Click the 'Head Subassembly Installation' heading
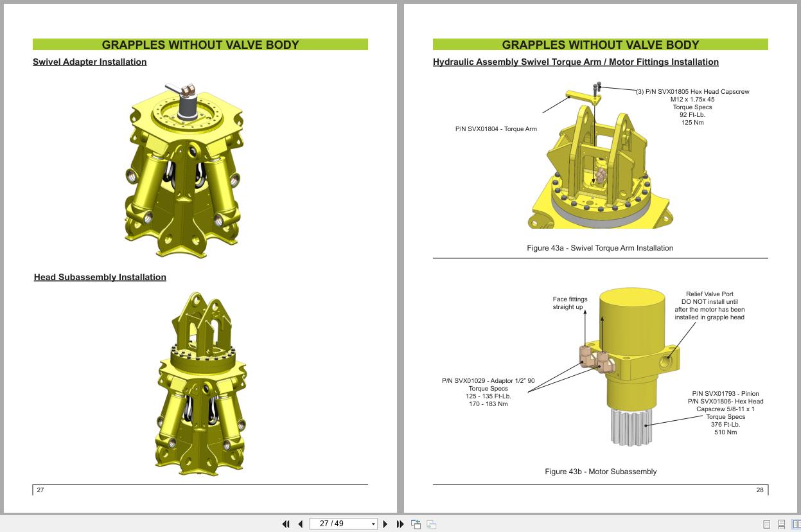The width and height of the screenshot is (801, 532). coord(100,277)
